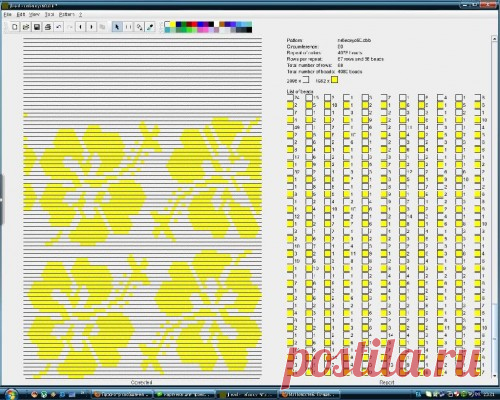Open the File menu
This screenshot has width=500, height=400.
coord(8,15)
